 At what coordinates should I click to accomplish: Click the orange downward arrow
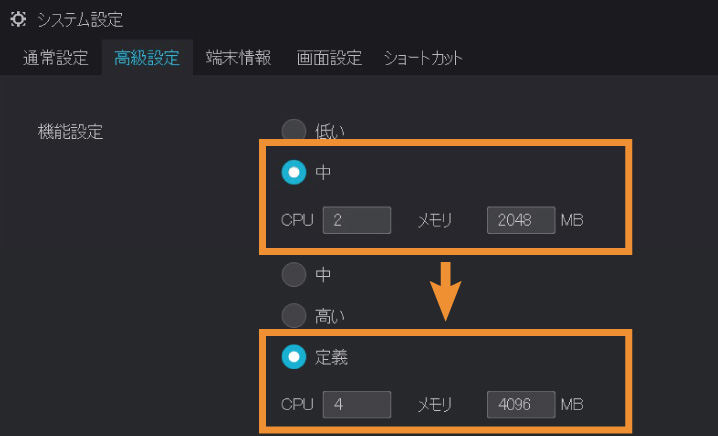click(446, 290)
